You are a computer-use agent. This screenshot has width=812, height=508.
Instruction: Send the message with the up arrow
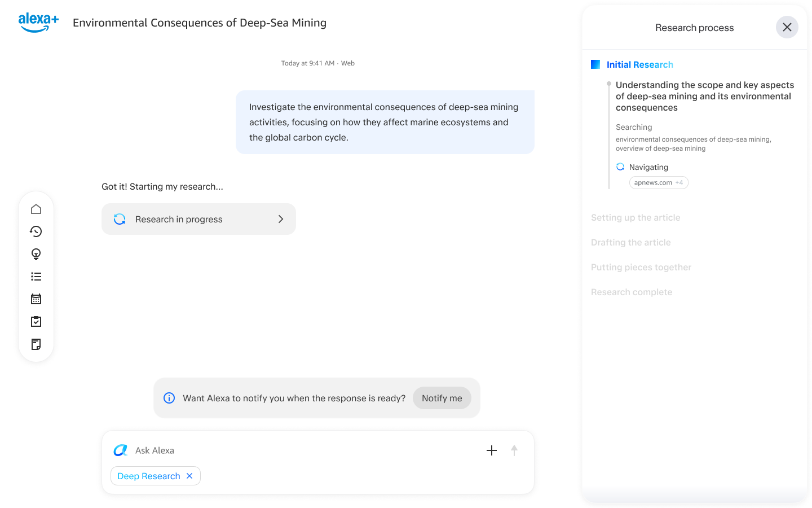click(514, 450)
